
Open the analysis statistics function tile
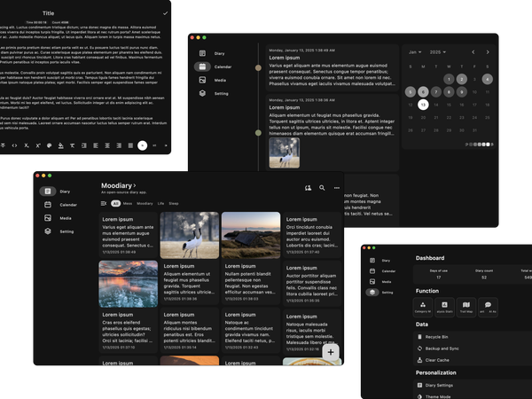[x=444, y=307]
